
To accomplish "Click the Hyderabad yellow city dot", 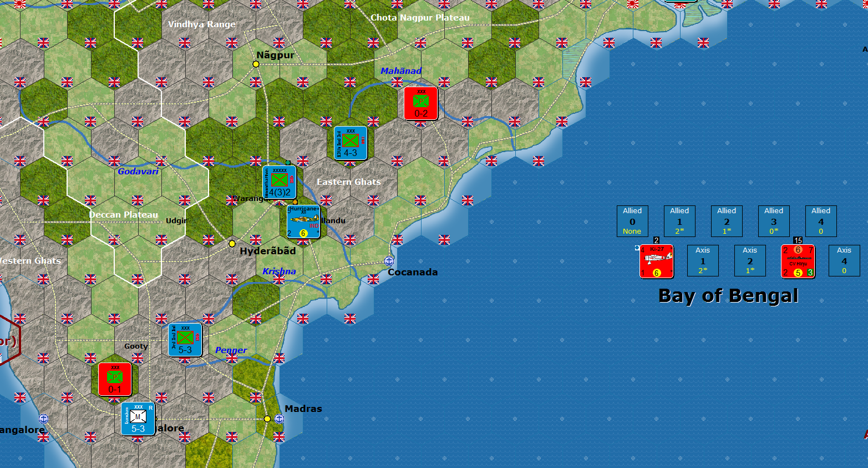I will [x=232, y=244].
